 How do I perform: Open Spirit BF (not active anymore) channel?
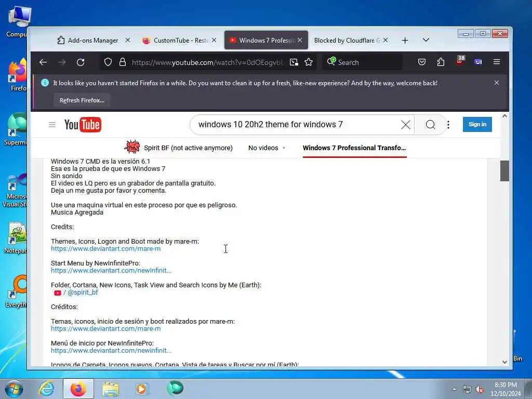pyautogui.click(x=188, y=148)
